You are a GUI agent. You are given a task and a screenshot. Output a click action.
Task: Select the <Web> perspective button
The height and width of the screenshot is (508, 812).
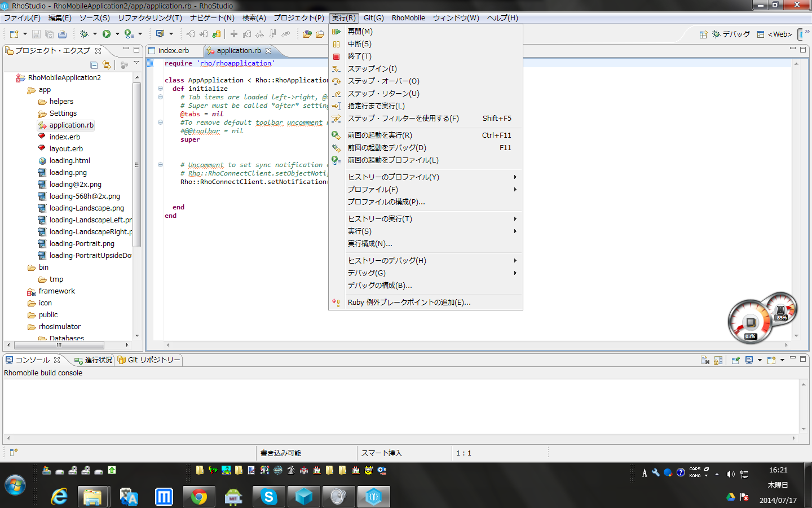775,34
